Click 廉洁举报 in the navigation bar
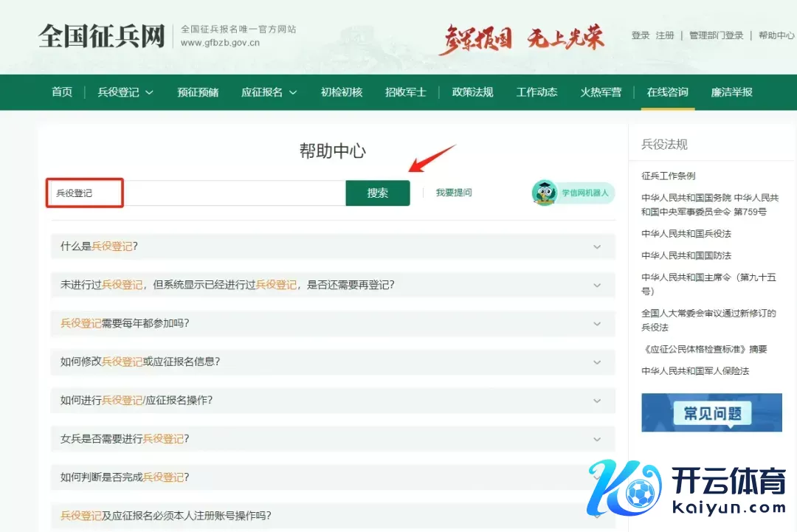797x532 pixels. click(x=731, y=92)
